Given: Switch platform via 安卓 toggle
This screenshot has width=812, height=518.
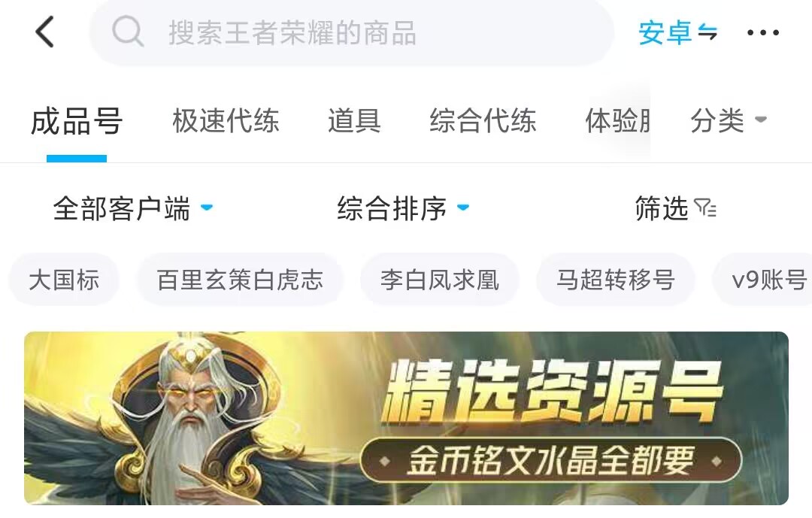Looking at the screenshot, I should pos(678,32).
